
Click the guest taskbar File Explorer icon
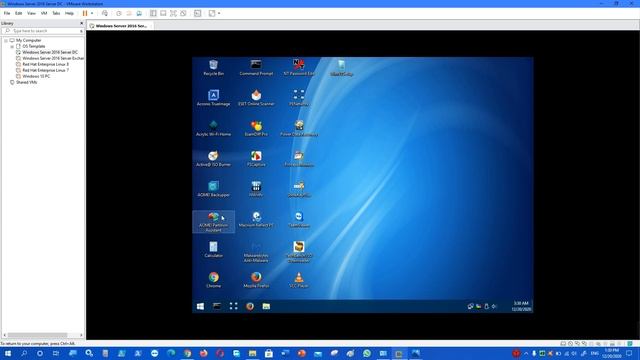(266, 306)
